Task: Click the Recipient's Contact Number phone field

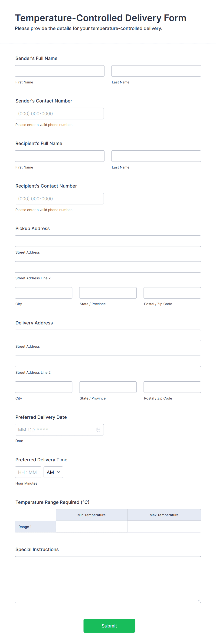Action: [59, 198]
